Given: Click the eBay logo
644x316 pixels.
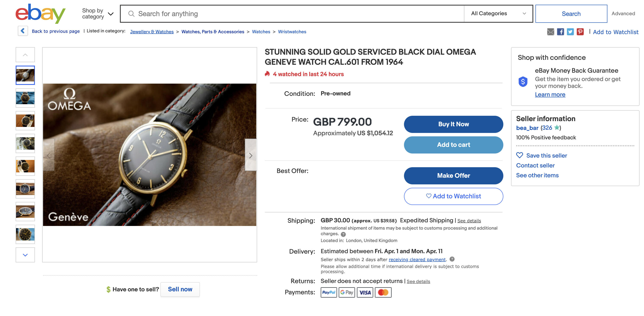Looking at the screenshot, I should 40,14.
